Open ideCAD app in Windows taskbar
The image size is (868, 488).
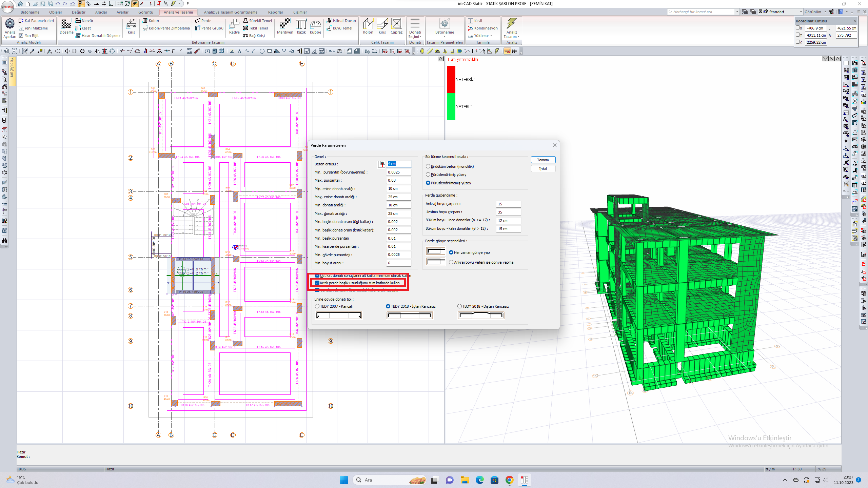tap(525, 480)
